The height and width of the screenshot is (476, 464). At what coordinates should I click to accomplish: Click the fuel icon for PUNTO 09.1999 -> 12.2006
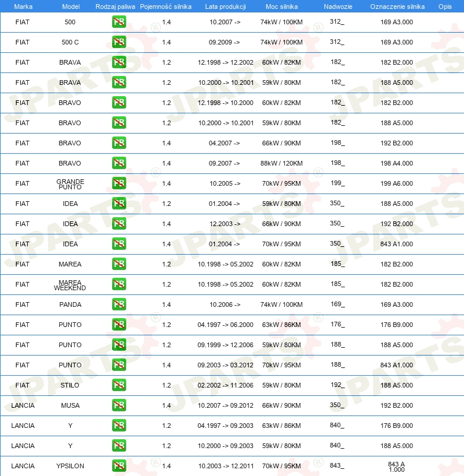(x=119, y=345)
